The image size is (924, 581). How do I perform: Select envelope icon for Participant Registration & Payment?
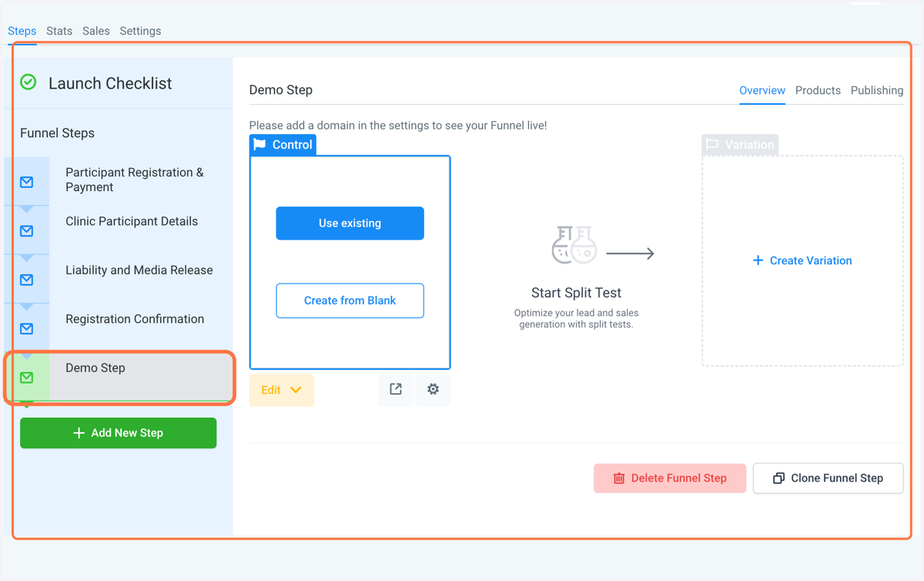(27, 183)
